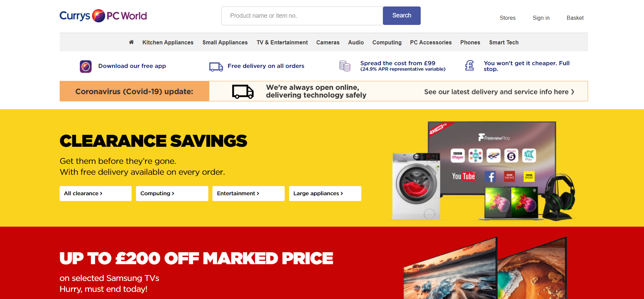Click the washing machine image in clearance banner
This screenshot has height=299, width=644.
click(416, 186)
